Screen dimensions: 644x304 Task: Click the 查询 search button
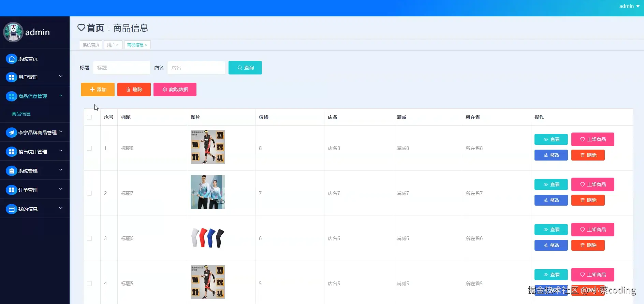tap(245, 68)
